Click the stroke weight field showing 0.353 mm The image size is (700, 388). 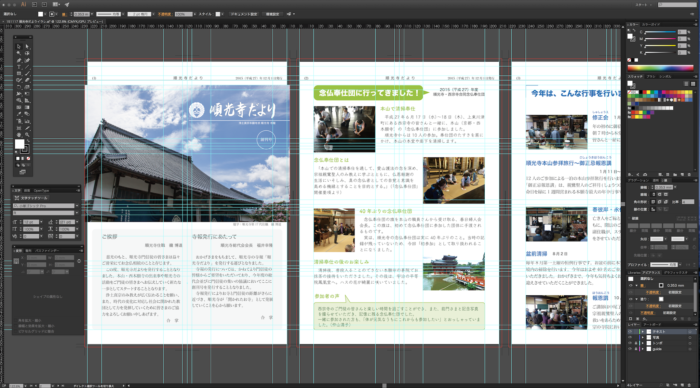pos(663,187)
